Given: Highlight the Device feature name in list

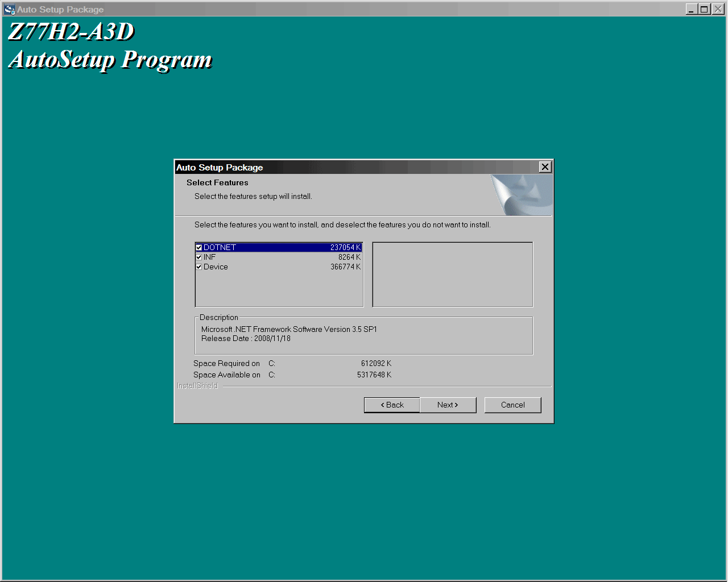Looking at the screenshot, I should tap(216, 267).
